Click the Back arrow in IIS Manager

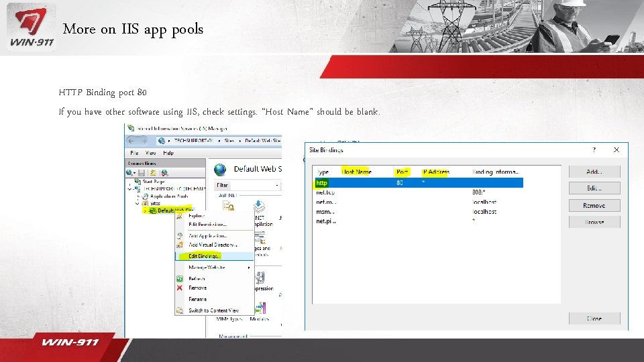(131, 141)
